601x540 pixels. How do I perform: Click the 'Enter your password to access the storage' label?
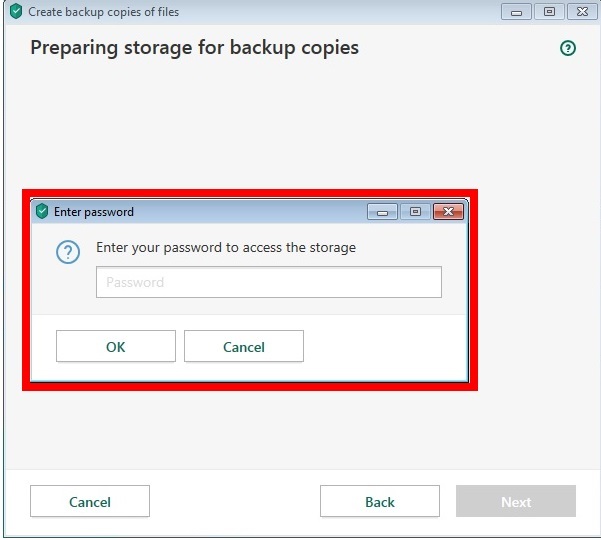click(226, 247)
